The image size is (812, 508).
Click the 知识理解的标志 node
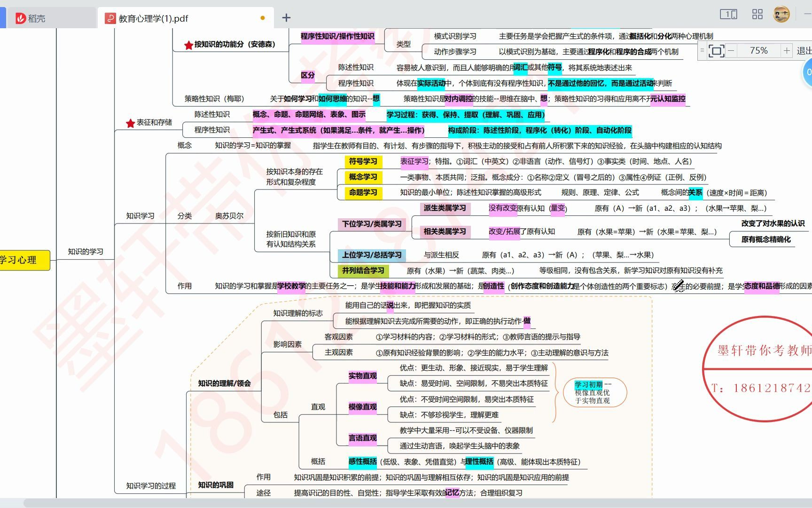(298, 313)
